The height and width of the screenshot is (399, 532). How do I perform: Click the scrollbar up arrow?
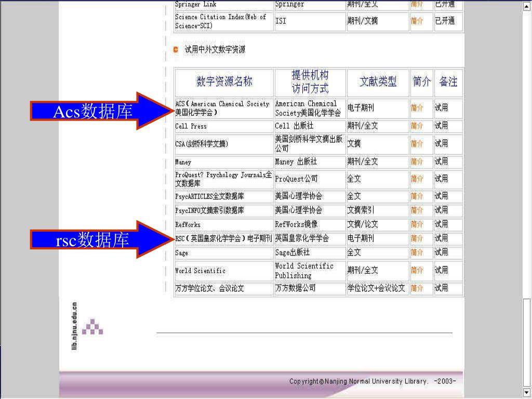[x=527, y=6]
